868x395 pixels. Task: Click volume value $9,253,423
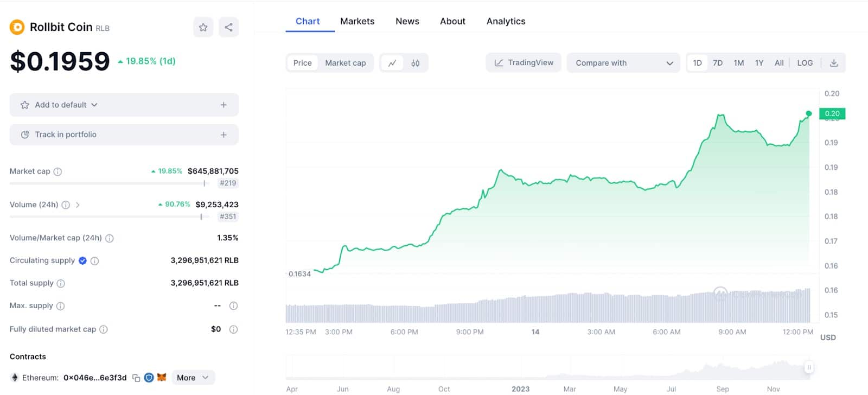(x=217, y=205)
